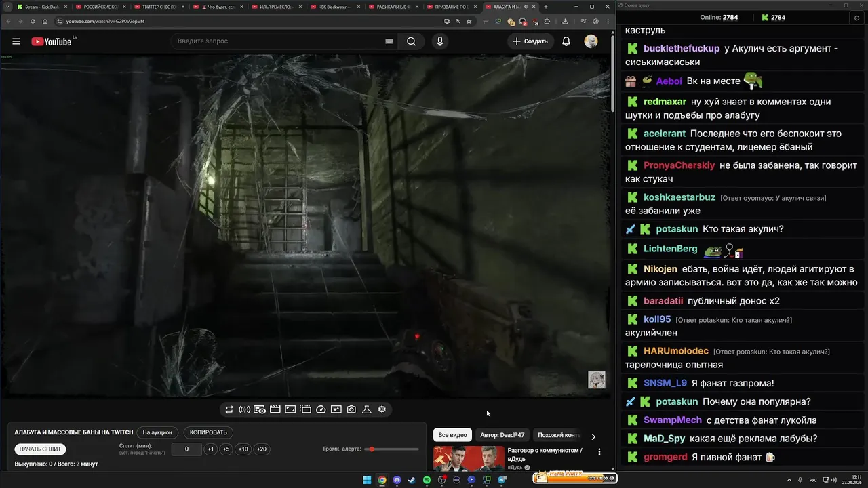This screenshot has width=868, height=488.
Task: Click username bucklethefuckup in chat
Action: 682,49
